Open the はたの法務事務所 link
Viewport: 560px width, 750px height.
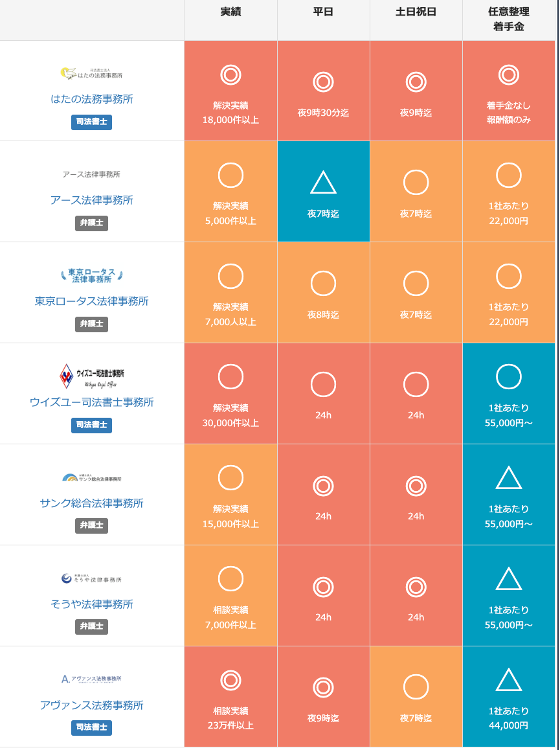(x=91, y=99)
